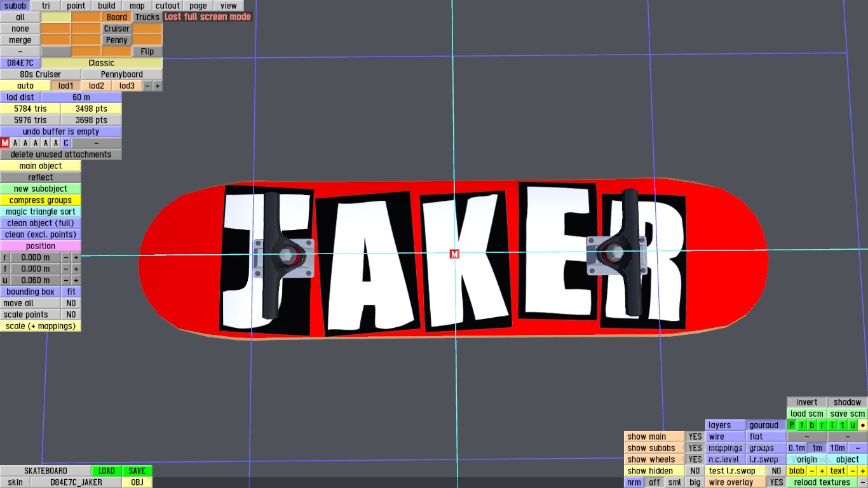Image resolution: width=868 pixels, height=488 pixels.
Task: Increase the r position value
Action: tap(76, 257)
